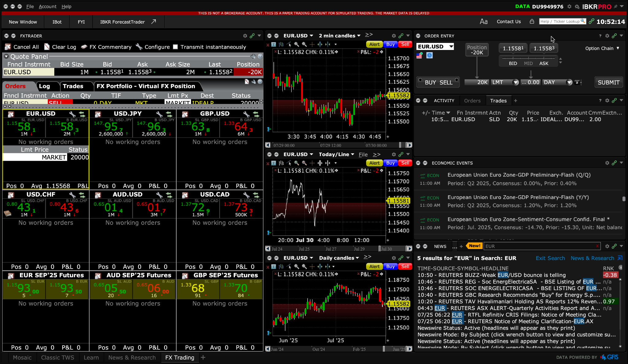Click the Exit Search link in News
This screenshot has height=364, width=628.
(x=550, y=258)
